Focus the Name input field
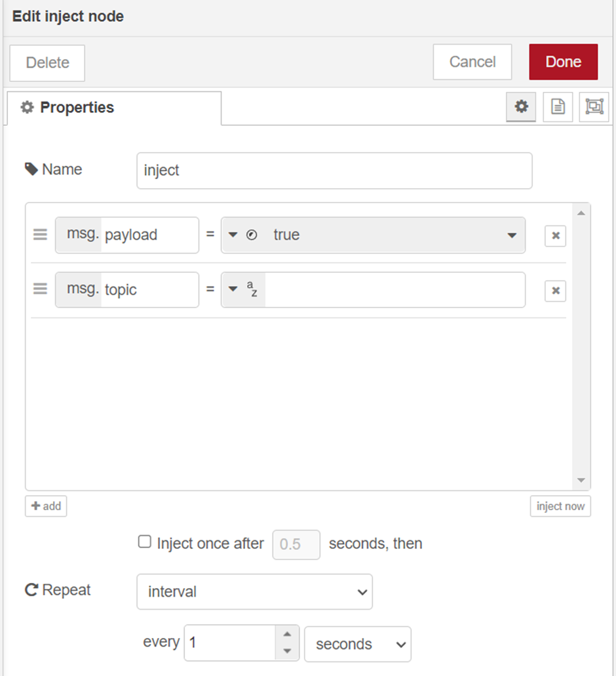Screen dimensions: 616x676 point(334,170)
